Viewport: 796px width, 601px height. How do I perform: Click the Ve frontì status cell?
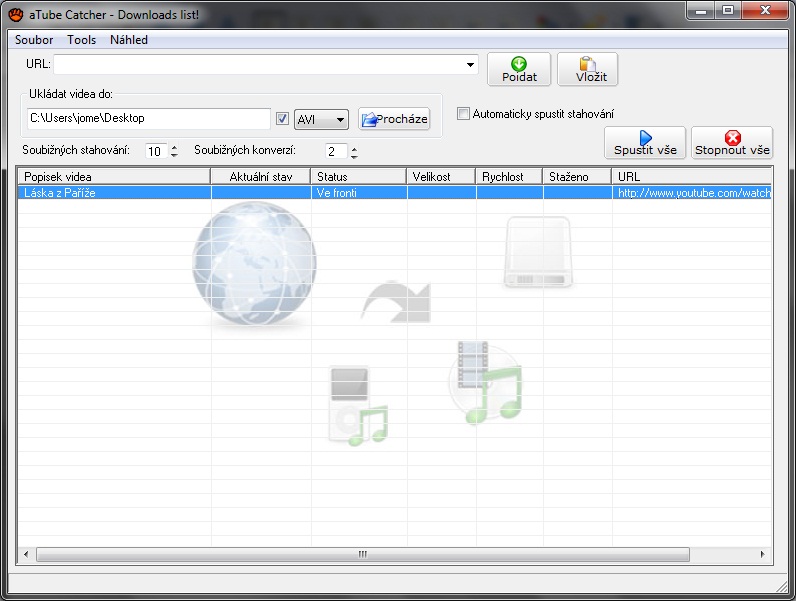point(359,192)
